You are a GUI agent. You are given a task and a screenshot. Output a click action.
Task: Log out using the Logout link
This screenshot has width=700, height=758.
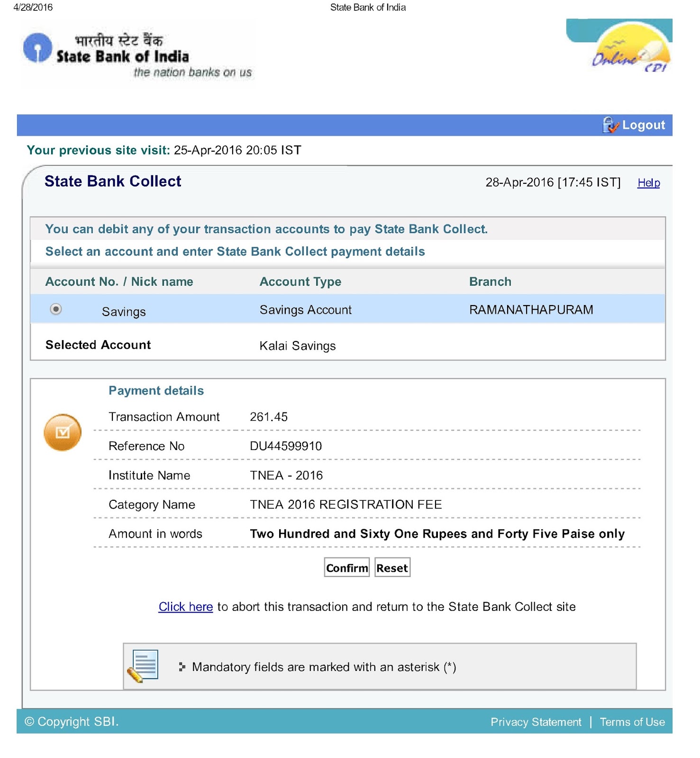coord(644,125)
